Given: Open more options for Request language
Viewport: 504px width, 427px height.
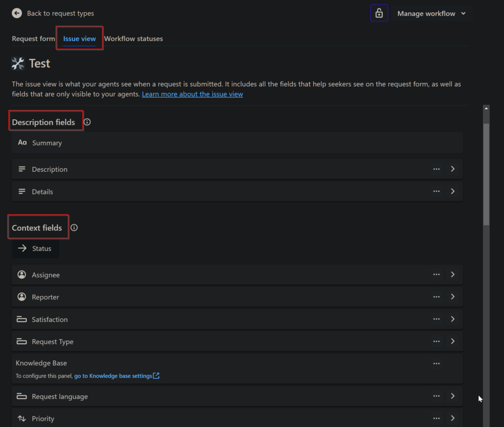Looking at the screenshot, I should pyautogui.click(x=436, y=396).
